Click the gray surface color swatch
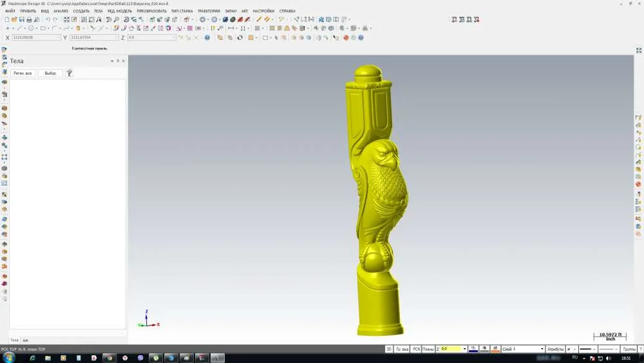The width and height of the screenshot is (644, 363). point(484,349)
